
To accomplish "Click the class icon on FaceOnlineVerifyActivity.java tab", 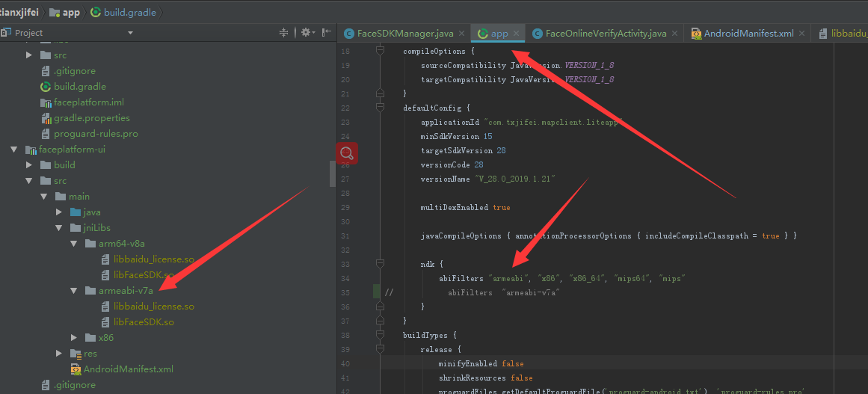I will tap(537, 34).
